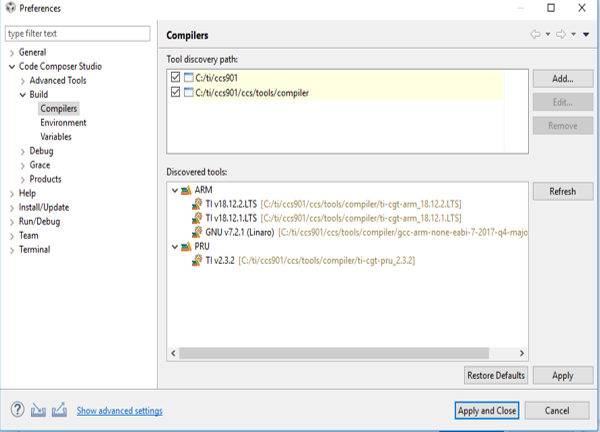This screenshot has height=432, width=600.
Task: Click the Back navigation arrow icon
Action: pos(536,34)
